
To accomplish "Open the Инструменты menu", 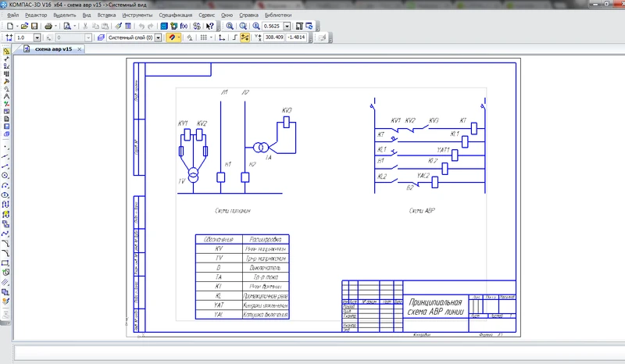I will tap(139, 15).
